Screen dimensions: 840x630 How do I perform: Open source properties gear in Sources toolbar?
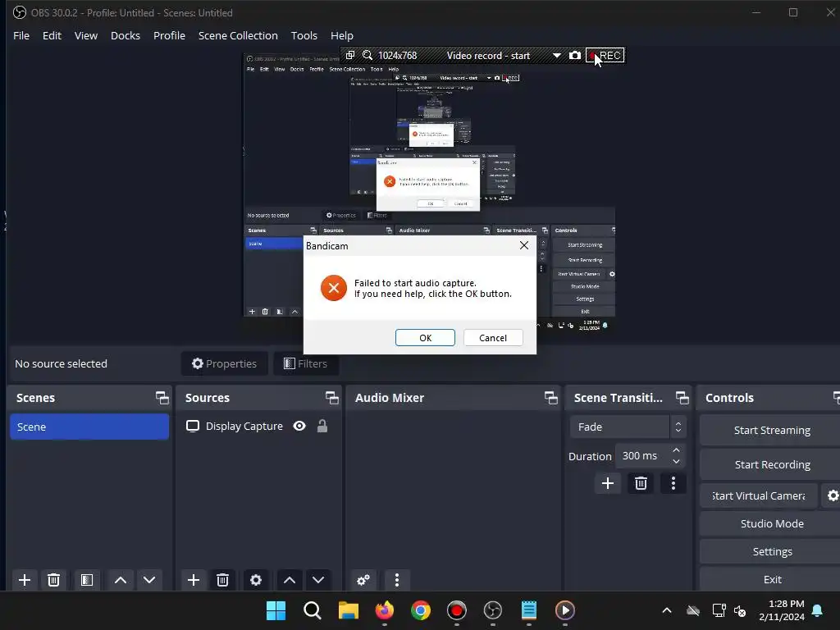(256, 580)
